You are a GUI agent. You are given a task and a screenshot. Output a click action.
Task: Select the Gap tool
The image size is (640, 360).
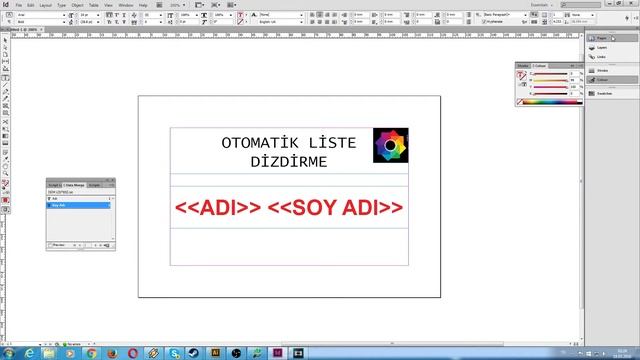click(x=5, y=61)
